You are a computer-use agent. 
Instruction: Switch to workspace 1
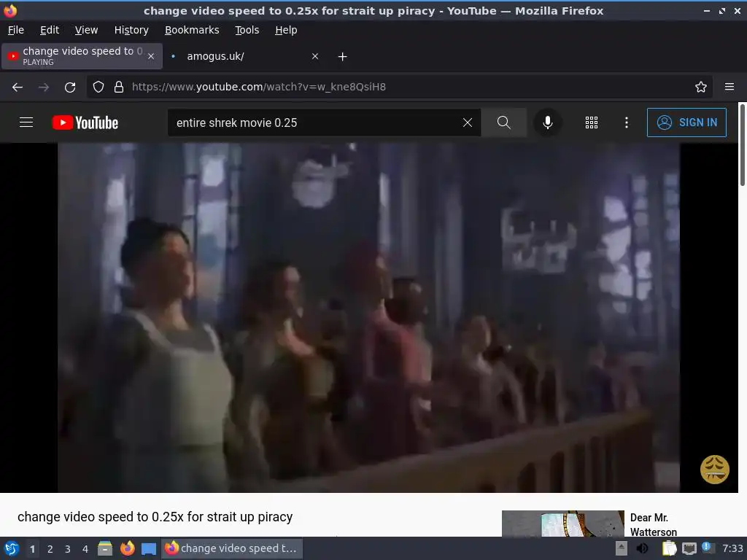coord(32,549)
